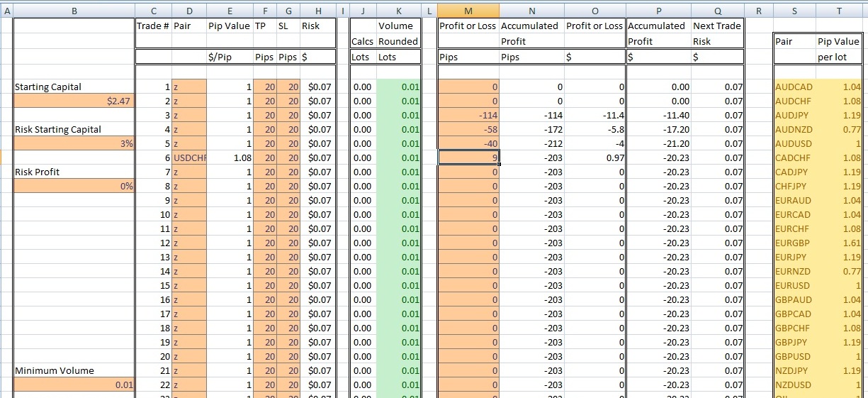This screenshot has width=868, height=398.
Task: Click the Risk Profit label cell
Action: pyautogui.click(x=74, y=172)
